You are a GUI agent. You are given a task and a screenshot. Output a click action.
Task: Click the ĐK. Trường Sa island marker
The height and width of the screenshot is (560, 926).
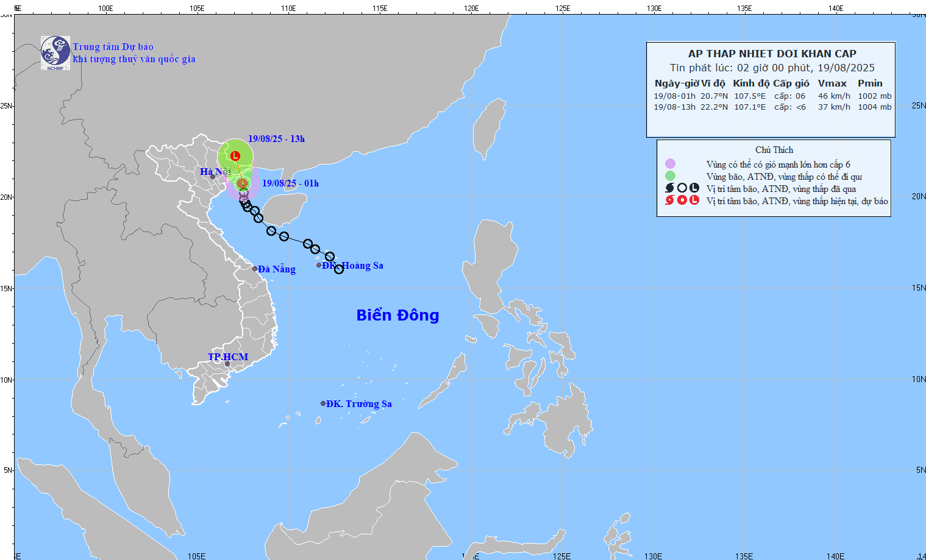pos(323,403)
